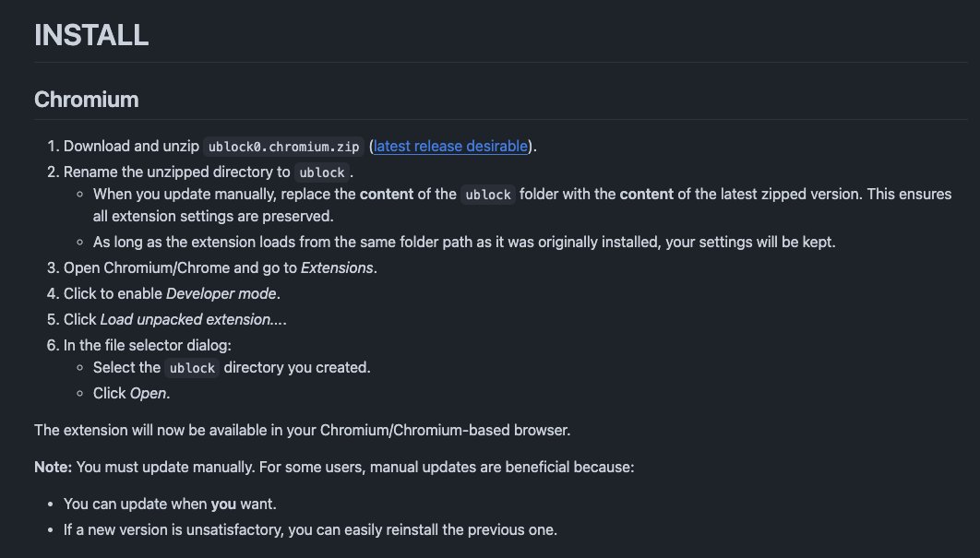The width and height of the screenshot is (980, 558).
Task: Click the ublock code text in step 2
Action: (x=322, y=172)
